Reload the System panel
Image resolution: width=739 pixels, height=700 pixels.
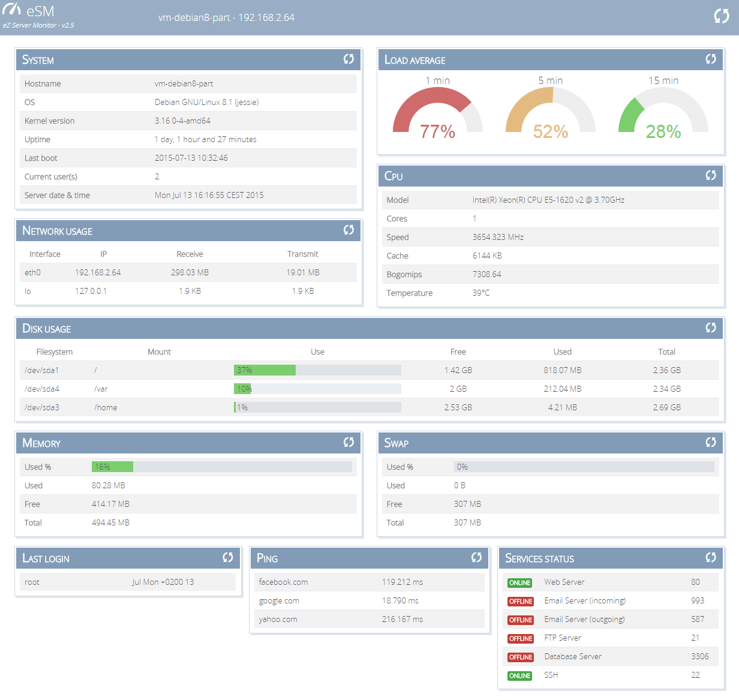coord(349,59)
